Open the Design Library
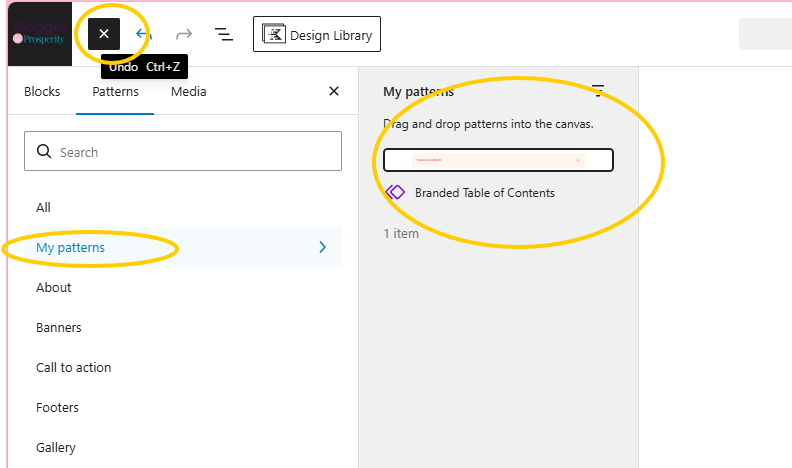Viewport: 792px width, 468px height. pyautogui.click(x=317, y=34)
